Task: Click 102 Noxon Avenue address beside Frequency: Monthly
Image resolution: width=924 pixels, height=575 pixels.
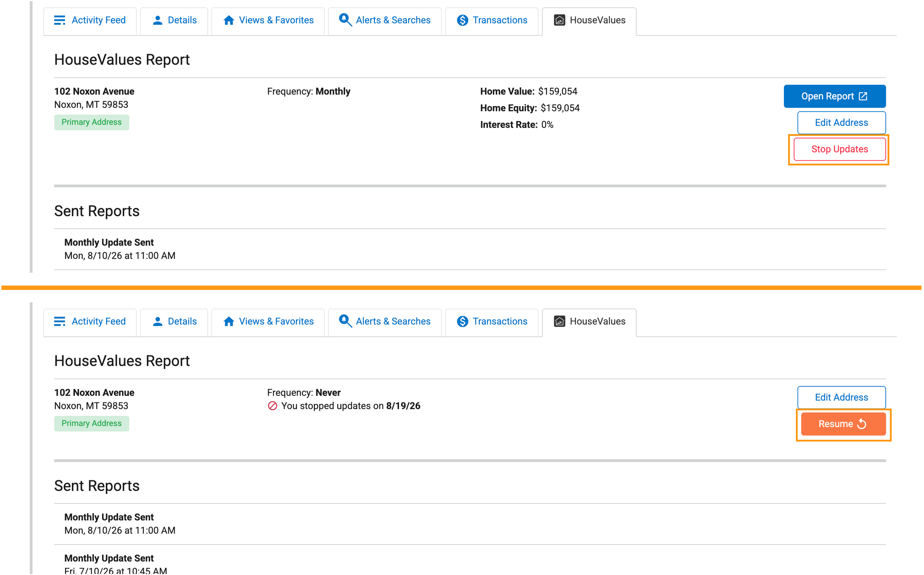Action: [94, 91]
